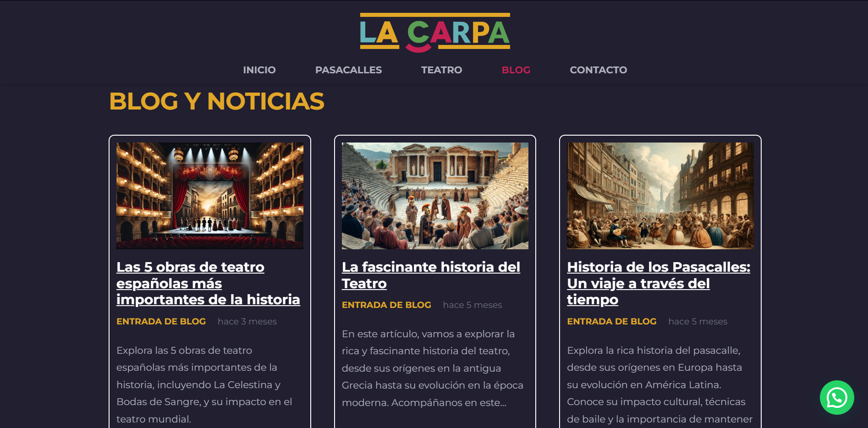Click ENTRADA DE BLOG label under first article
This screenshot has width=868, height=428.
click(x=161, y=322)
